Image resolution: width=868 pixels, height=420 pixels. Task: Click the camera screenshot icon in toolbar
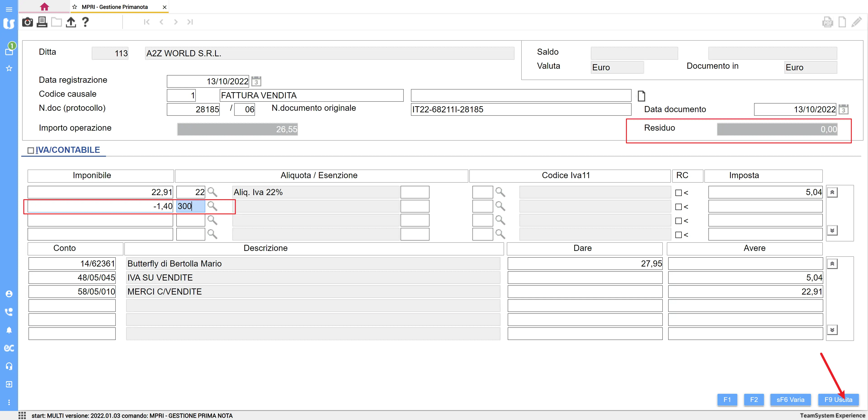pos(27,22)
